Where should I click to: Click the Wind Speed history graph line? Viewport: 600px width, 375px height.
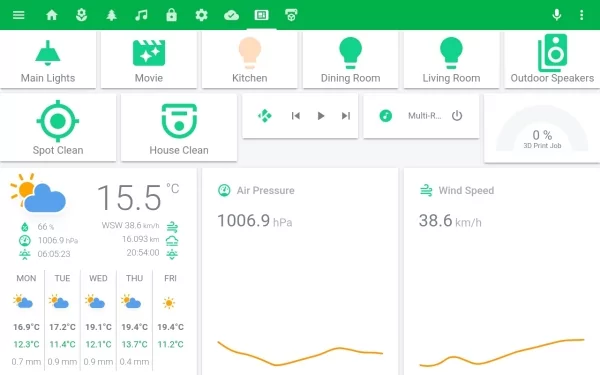(x=502, y=353)
